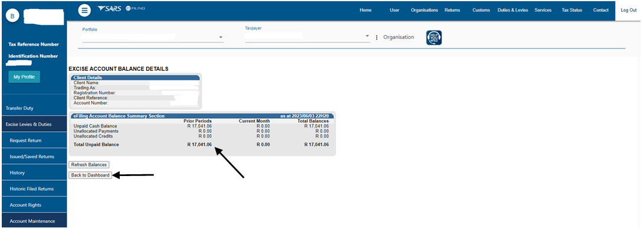Open the My Profile button
This screenshot has height=228, width=644.
click(x=24, y=77)
